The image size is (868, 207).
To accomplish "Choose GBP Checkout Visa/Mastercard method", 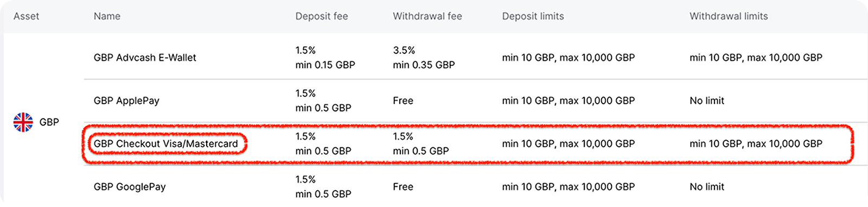I will click(x=166, y=143).
